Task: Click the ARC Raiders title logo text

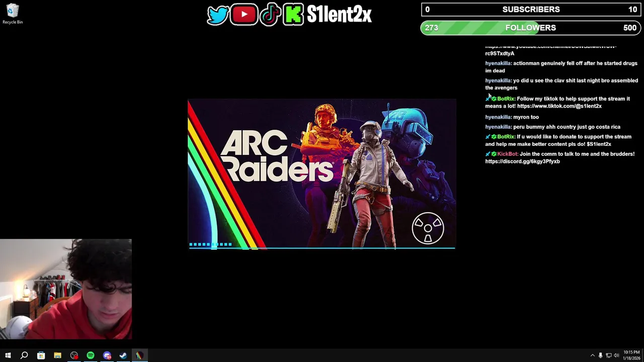Action: pos(276,155)
